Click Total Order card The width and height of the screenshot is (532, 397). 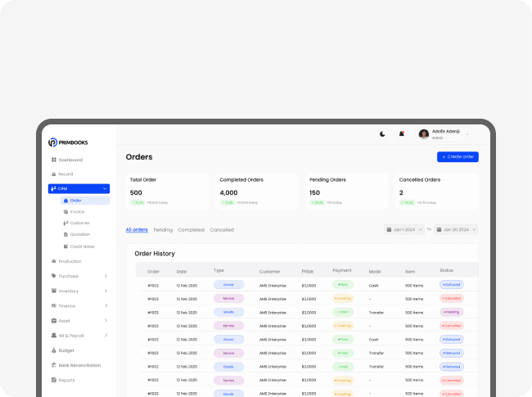(167, 192)
